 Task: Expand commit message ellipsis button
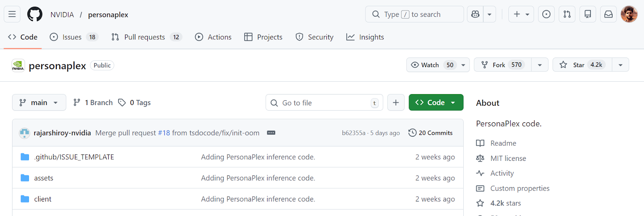(x=271, y=133)
